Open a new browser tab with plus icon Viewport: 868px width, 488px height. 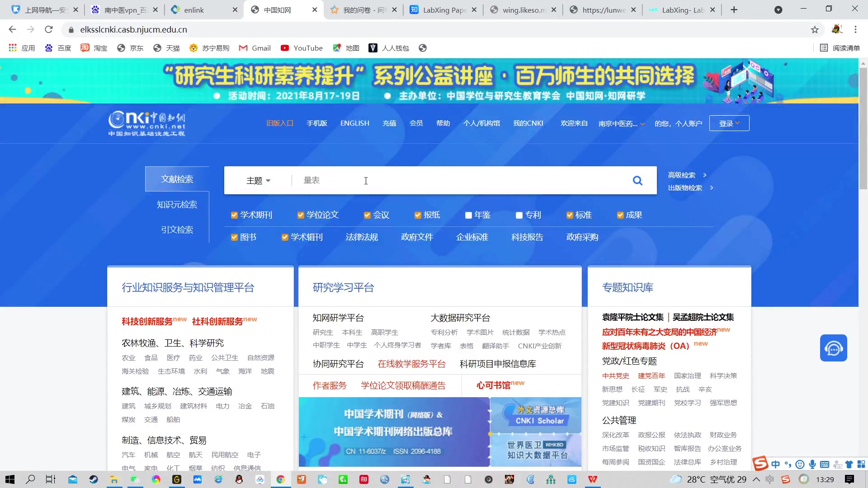pyautogui.click(x=734, y=9)
